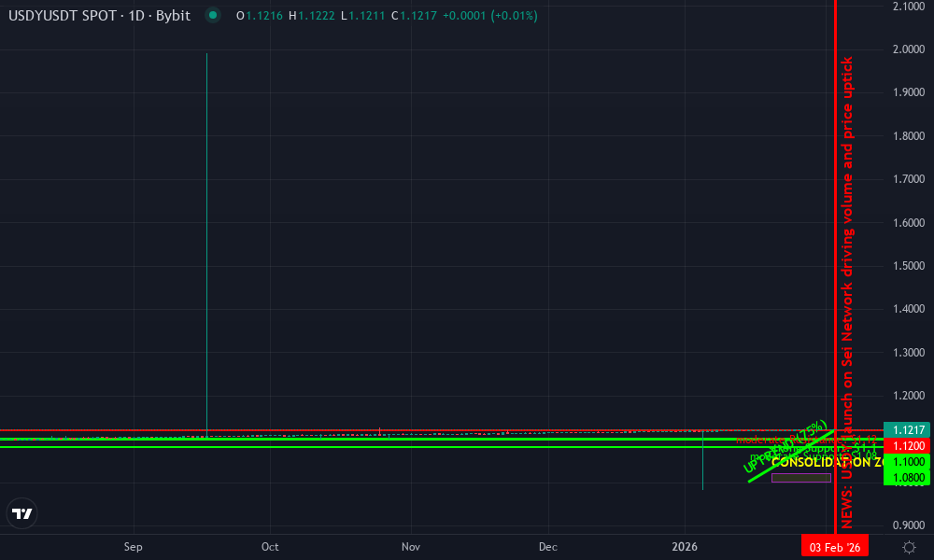This screenshot has width=934, height=560.
Task: Click 2026 on the time axis
Action: [x=686, y=547]
